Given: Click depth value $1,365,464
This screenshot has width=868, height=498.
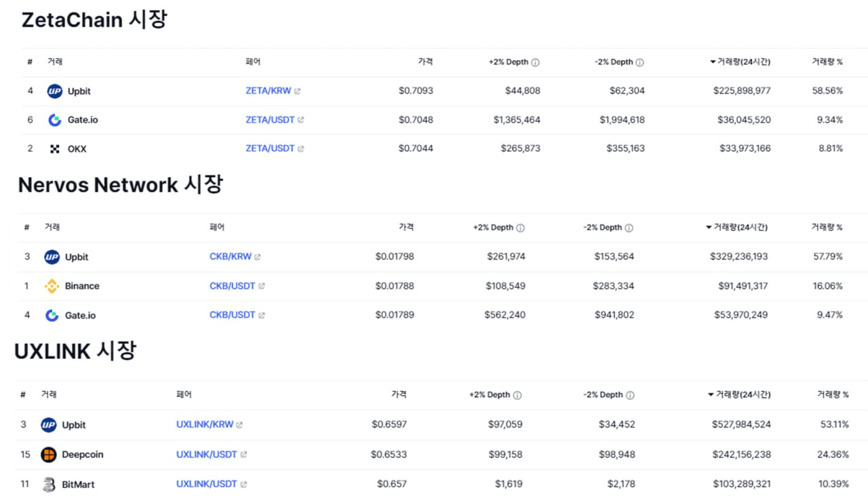Looking at the screenshot, I should coord(517,120).
